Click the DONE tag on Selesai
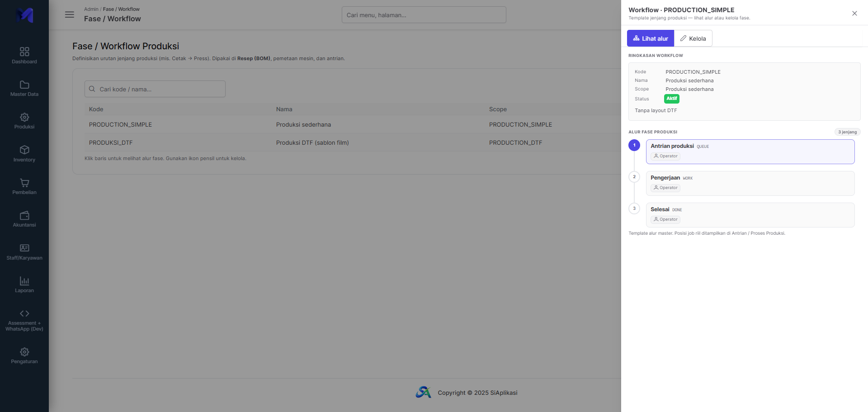 pos(677,210)
